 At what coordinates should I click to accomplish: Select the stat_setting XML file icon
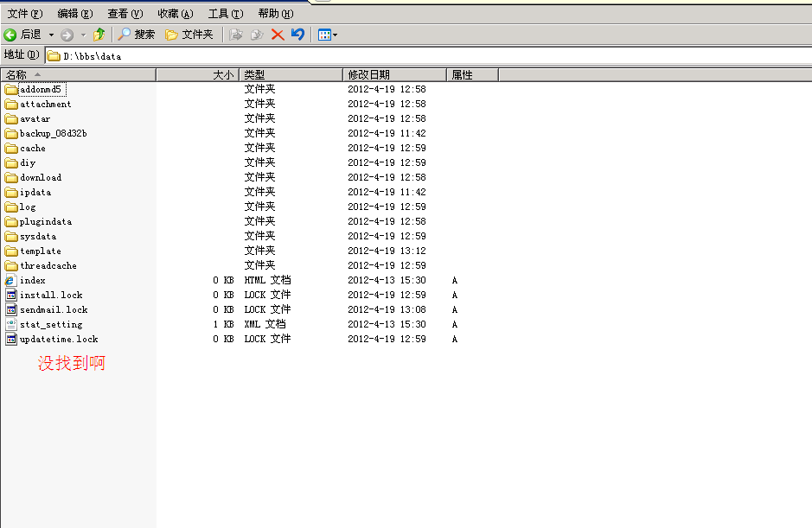[11, 324]
